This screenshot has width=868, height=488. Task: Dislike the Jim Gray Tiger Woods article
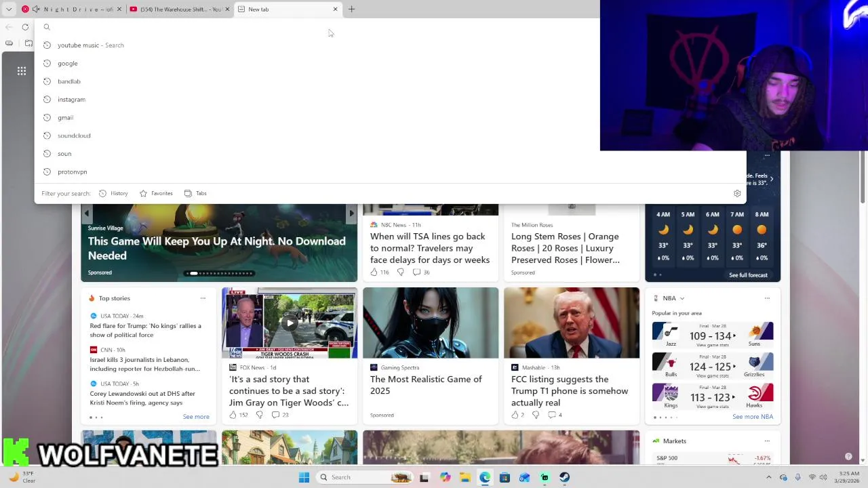(x=259, y=415)
